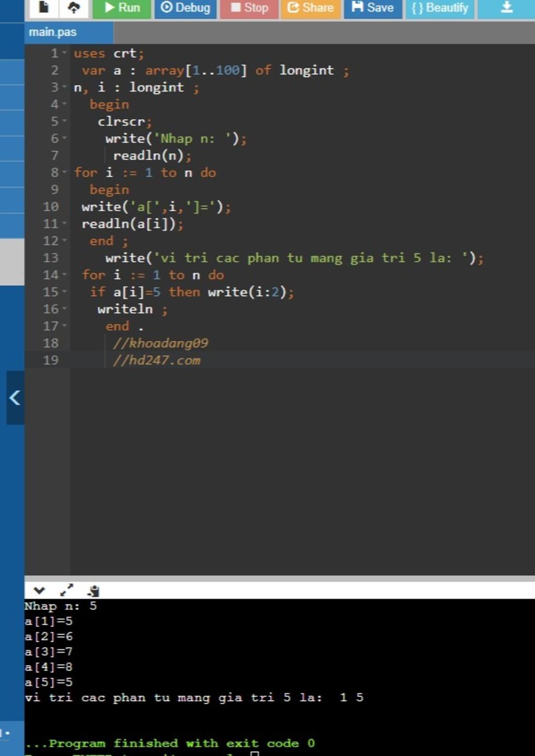Expand the console to fullscreen with arrows icon
Viewport: 535px width, 756px height.
(x=66, y=590)
